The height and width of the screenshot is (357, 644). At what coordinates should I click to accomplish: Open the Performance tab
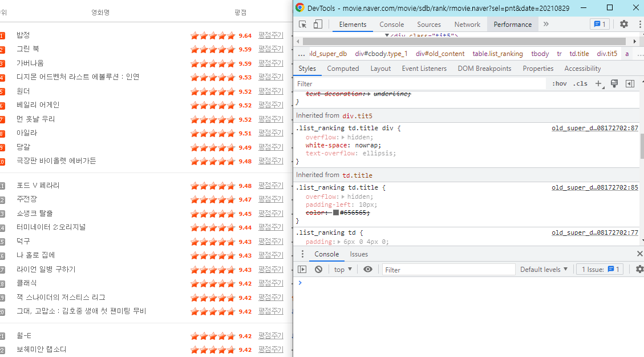pyautogui.click(x=513, y=24)
